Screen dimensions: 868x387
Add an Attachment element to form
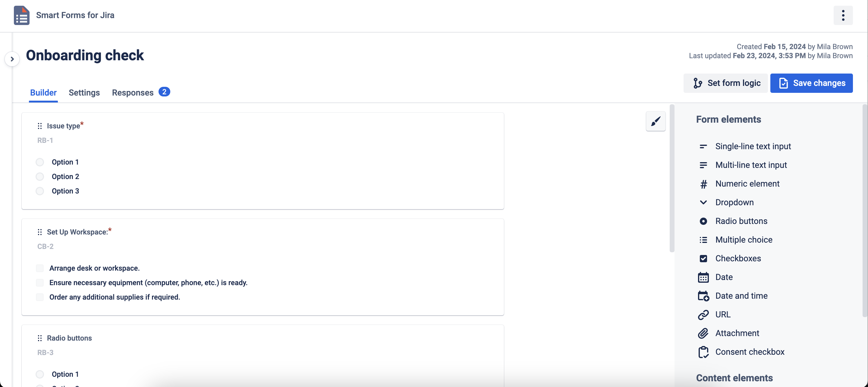click(737, 333)
